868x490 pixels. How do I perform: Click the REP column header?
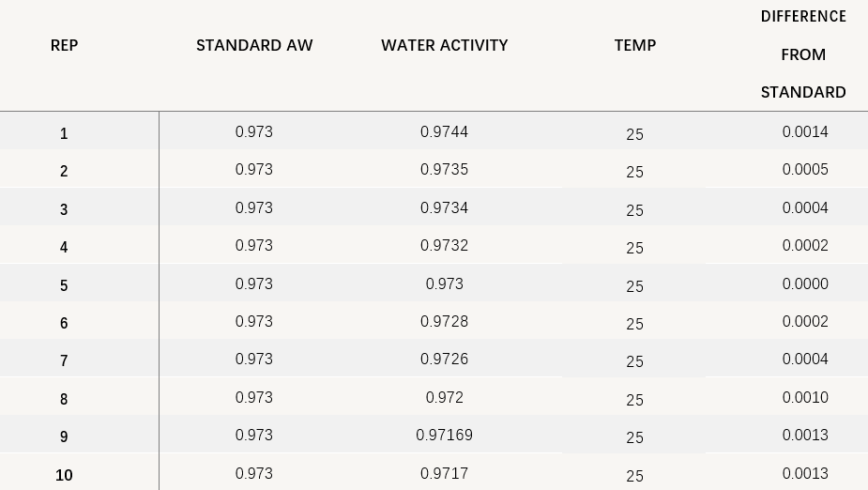[x=64, y=45]
